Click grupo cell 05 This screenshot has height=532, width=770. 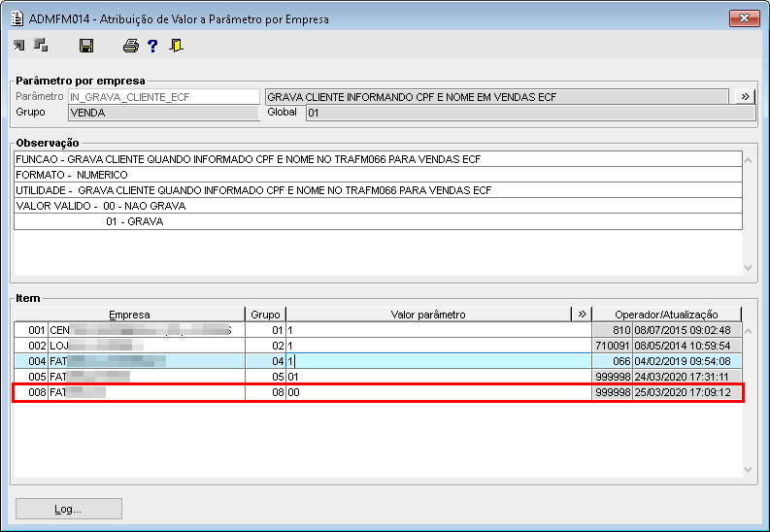point(265,377)
